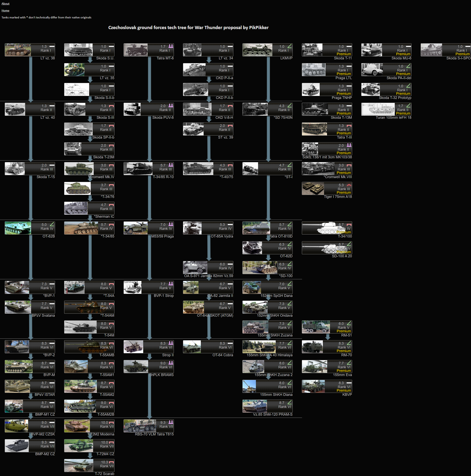Click the *BVP-1 light tank icon
The height and width of the screenshot is (476, 471).
pos(52,284)
